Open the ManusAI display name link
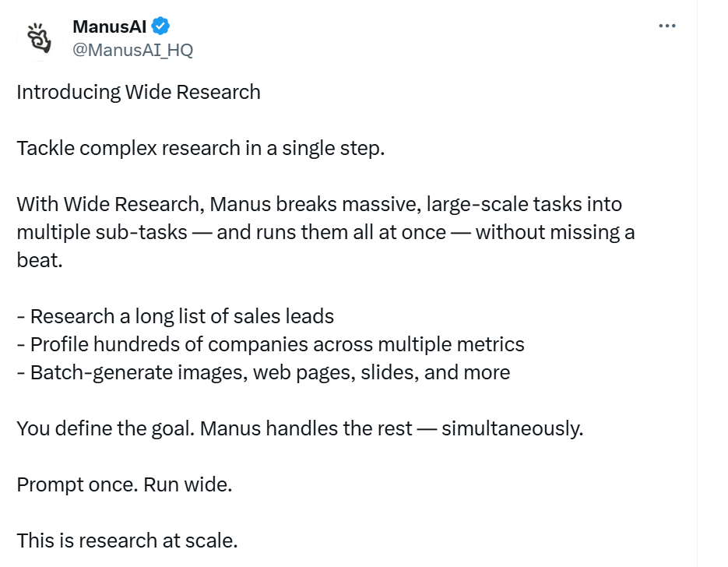728x567 pixels. click(x=109, y=26)
